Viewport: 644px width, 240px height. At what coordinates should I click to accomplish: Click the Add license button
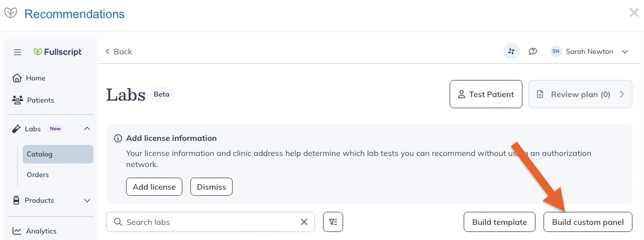154,187
